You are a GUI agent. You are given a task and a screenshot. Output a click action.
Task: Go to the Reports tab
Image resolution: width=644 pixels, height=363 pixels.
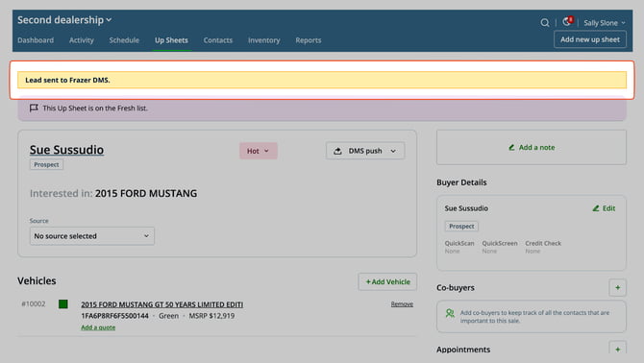[x=308, y=40]
